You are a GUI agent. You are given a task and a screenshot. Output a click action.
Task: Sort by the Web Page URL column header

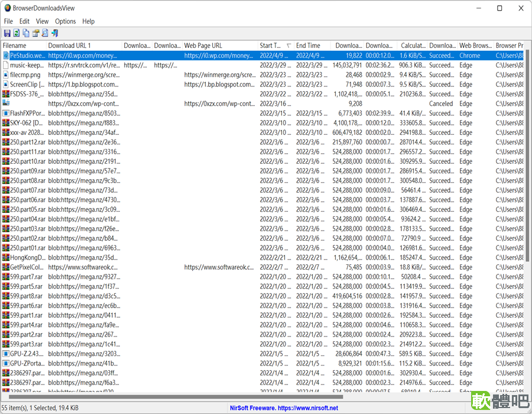click(220, 46)
